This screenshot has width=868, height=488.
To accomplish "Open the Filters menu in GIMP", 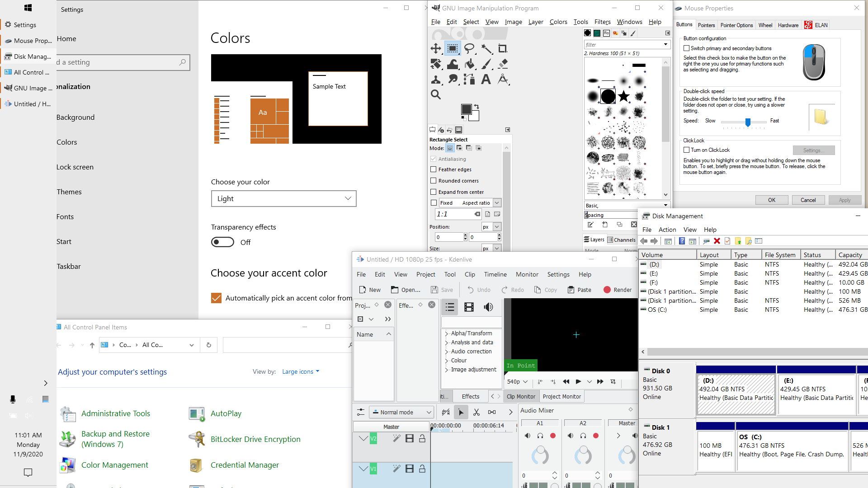I will coord(602,22).
